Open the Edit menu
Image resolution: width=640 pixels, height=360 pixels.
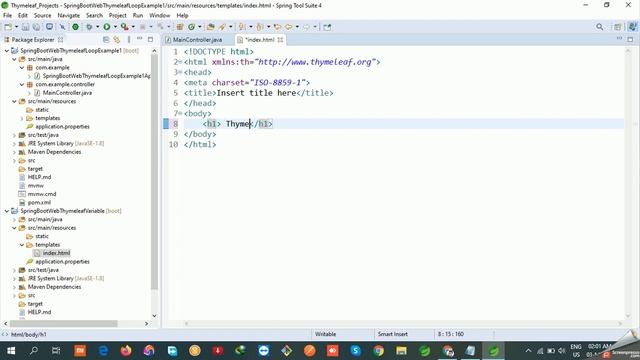(23, 15)
